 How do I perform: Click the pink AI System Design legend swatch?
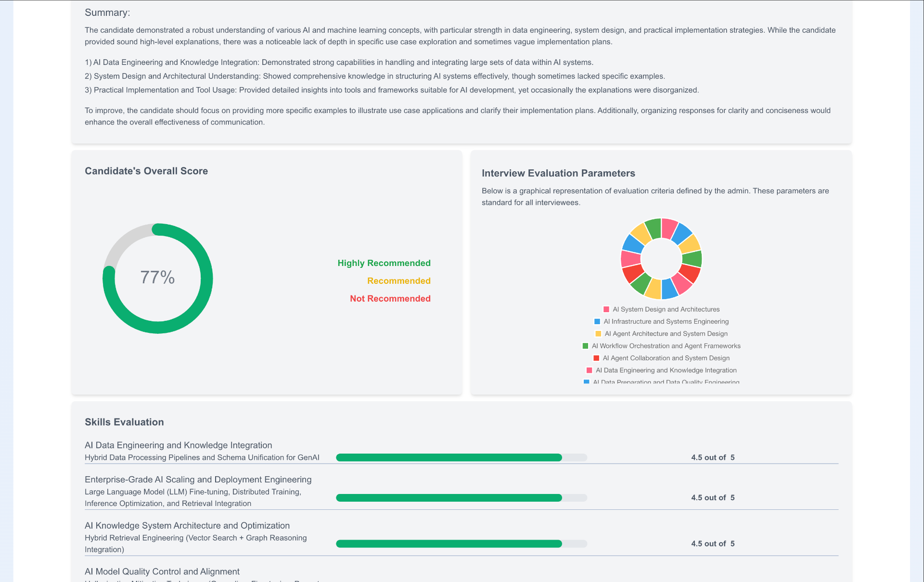point(606,309)
